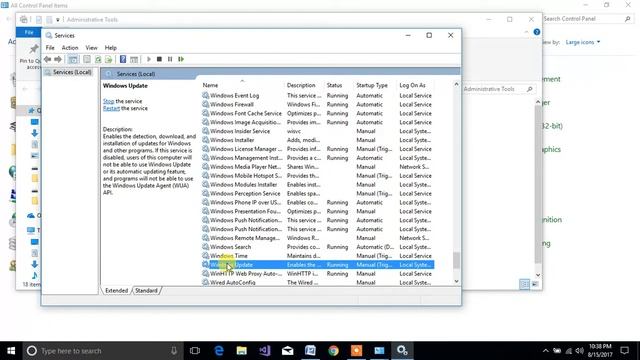Open Google Chrome from the taskbar
The height and width of the screenshot is (360, 640).
[x=333, y=351]
